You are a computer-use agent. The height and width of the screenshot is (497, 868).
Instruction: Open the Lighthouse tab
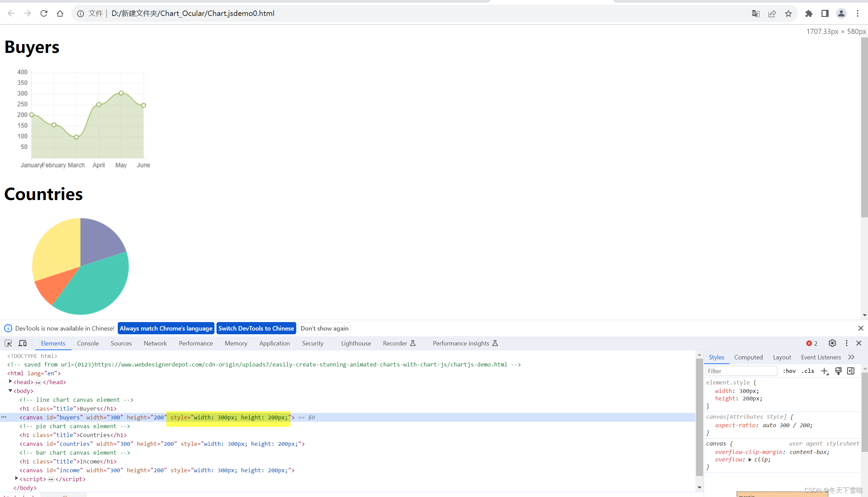pyautogui.click(x=356, y=343)
